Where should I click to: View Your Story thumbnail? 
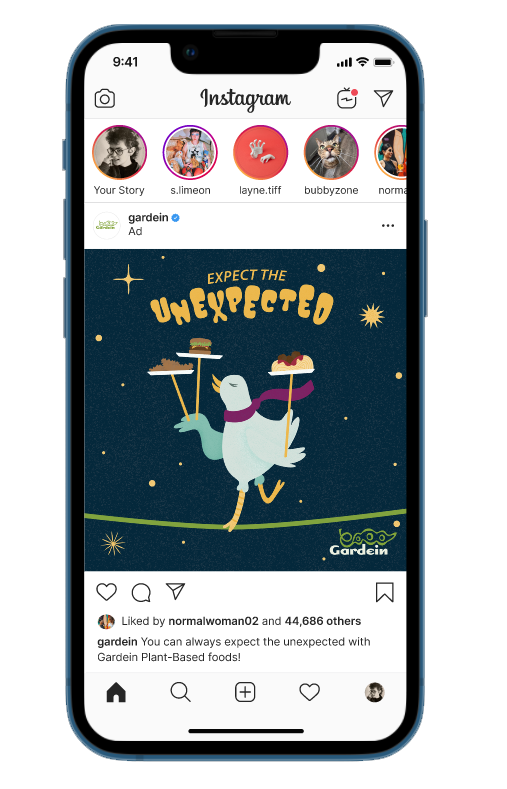pos(120,152)
